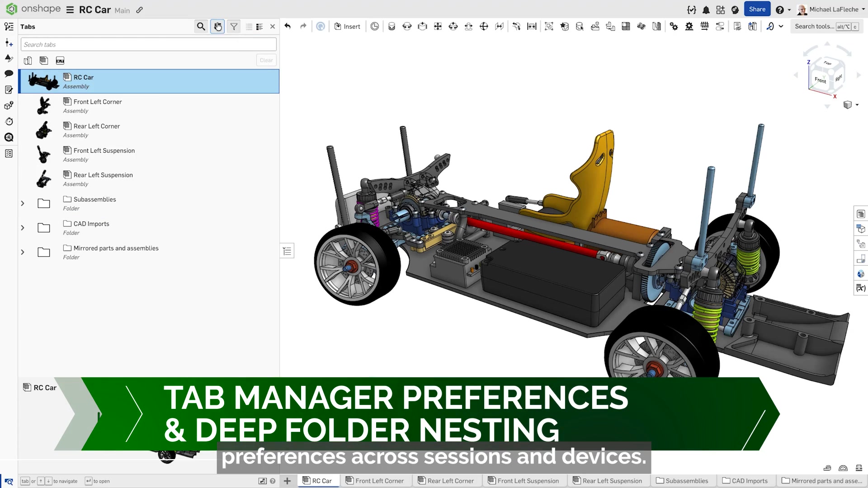Screen dimensions: 868x488
Task: Toggle the imported file tab-type filter
Action: (60, 61)
